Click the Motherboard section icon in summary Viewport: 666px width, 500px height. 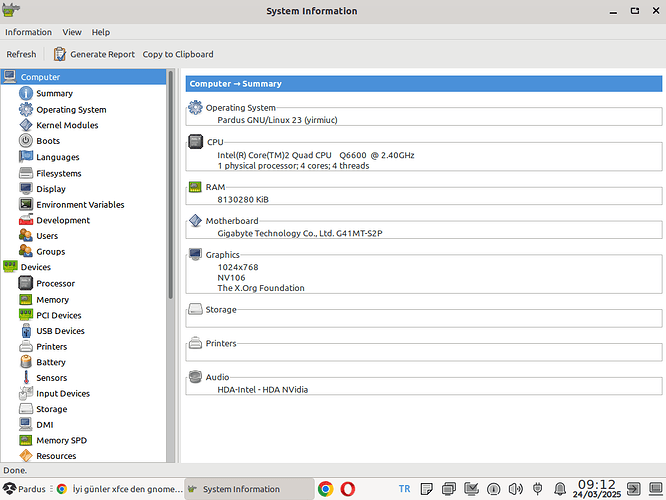pyautogui.click(x=195, y=220)
